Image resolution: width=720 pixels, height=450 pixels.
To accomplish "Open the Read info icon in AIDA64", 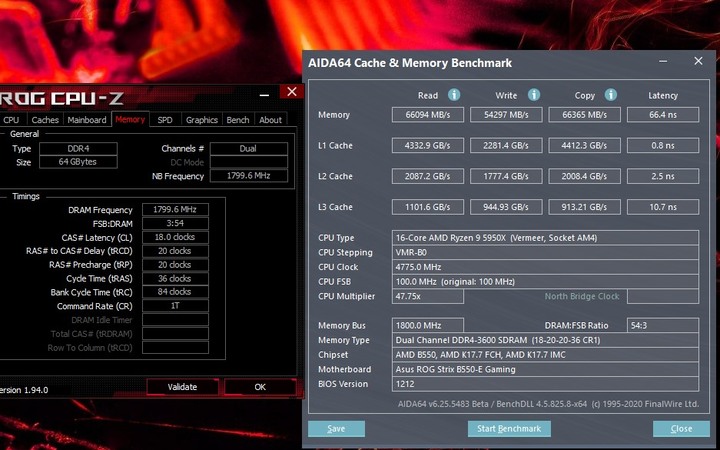I will 454,95.
